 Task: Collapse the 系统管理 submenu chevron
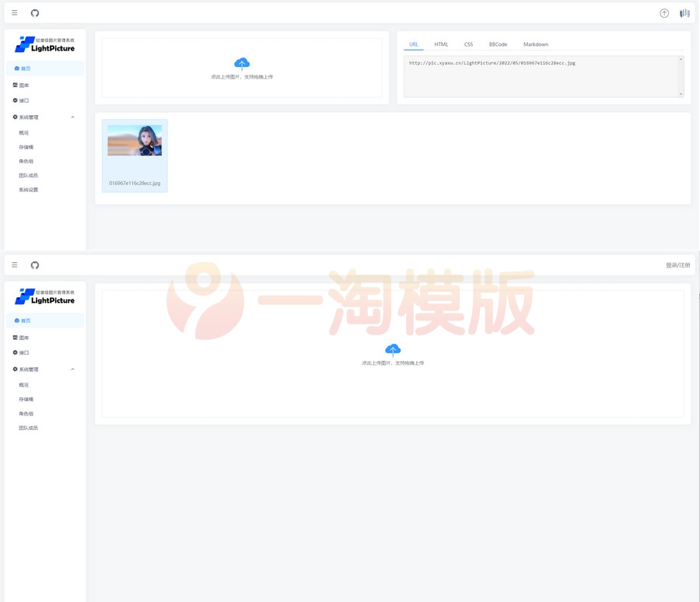[x=74, y=117]
